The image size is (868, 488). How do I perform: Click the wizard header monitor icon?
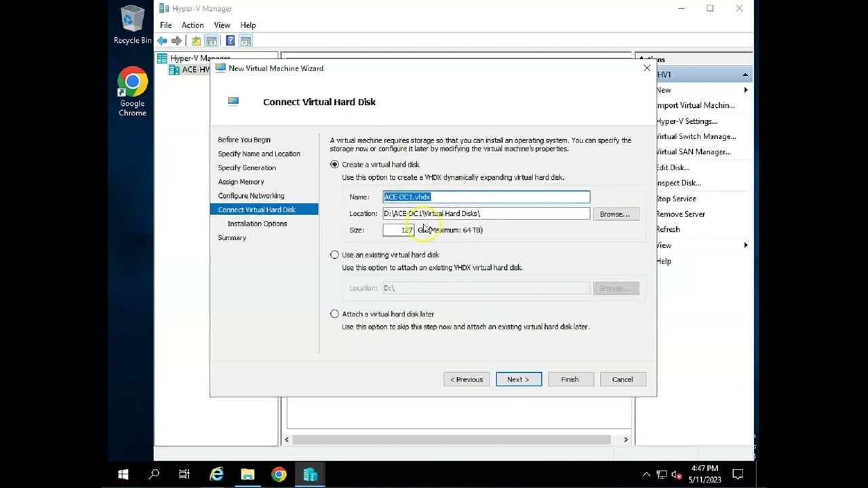point(233,102)
